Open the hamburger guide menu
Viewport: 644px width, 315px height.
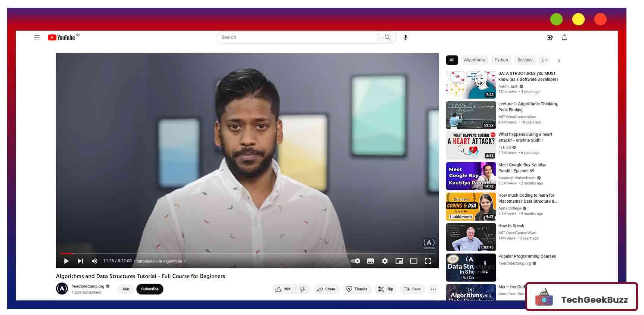pyautogui.click(x=37, y=37)
